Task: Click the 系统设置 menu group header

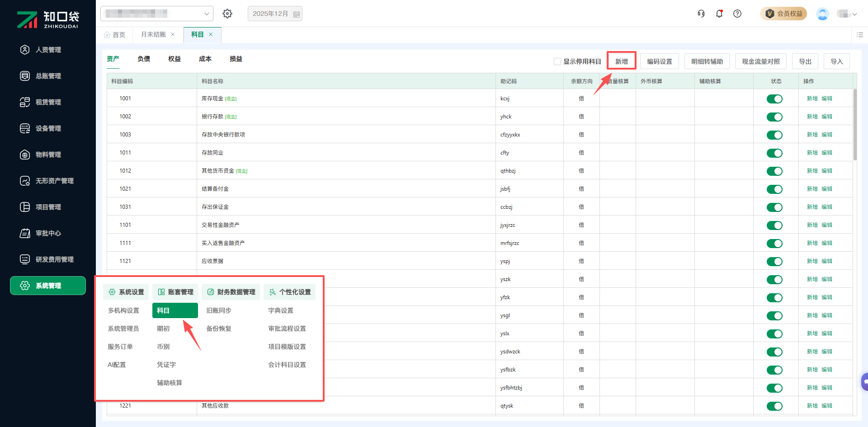Action: coord(126,292)
